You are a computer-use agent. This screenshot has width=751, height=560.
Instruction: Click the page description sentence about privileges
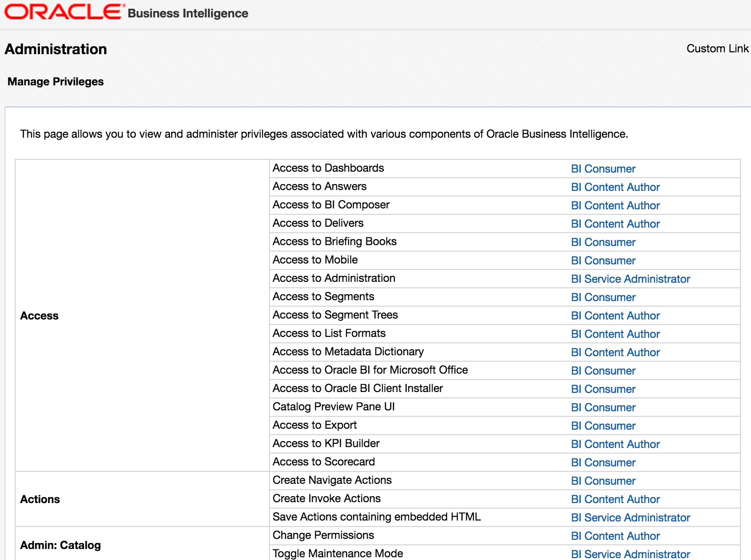point(324,134)
